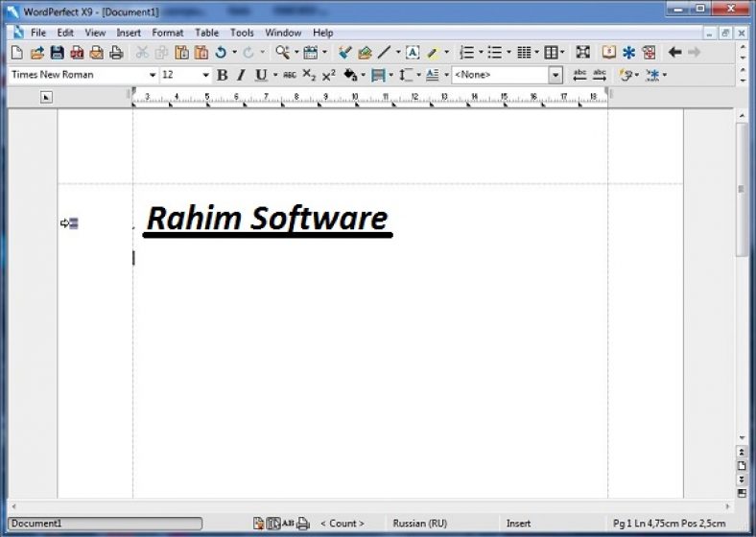Click the Undo arrow icon
Screen dimensions: 756x537
point(222,52)
